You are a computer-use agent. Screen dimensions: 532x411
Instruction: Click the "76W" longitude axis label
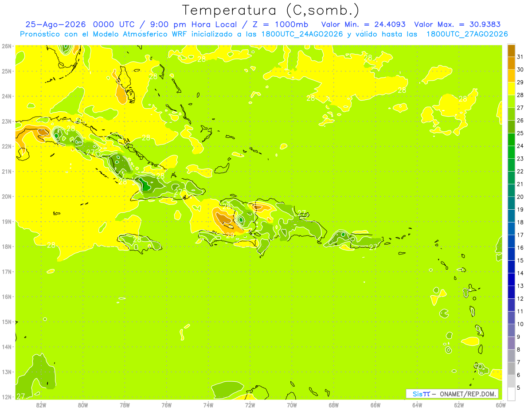click(167, 405)
